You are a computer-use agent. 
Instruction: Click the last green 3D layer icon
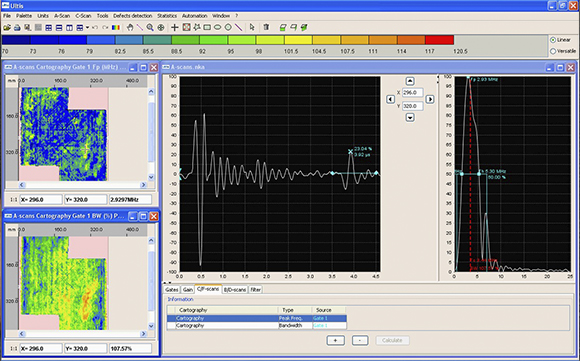304,27
